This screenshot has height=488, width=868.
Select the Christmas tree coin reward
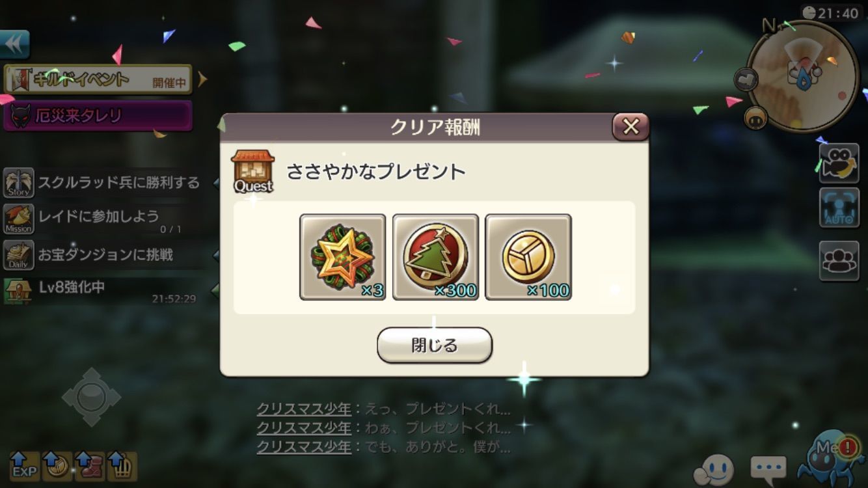pyautogui.click(x=435, y=257)
